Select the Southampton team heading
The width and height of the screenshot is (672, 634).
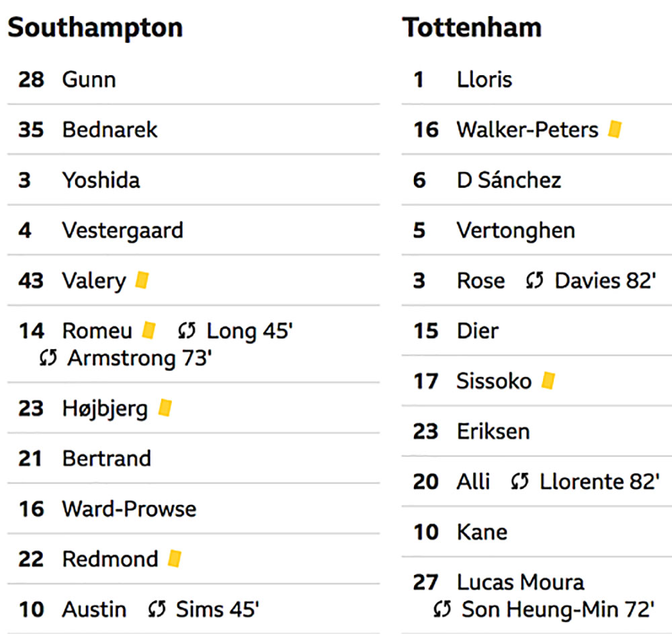click(95, 28)
